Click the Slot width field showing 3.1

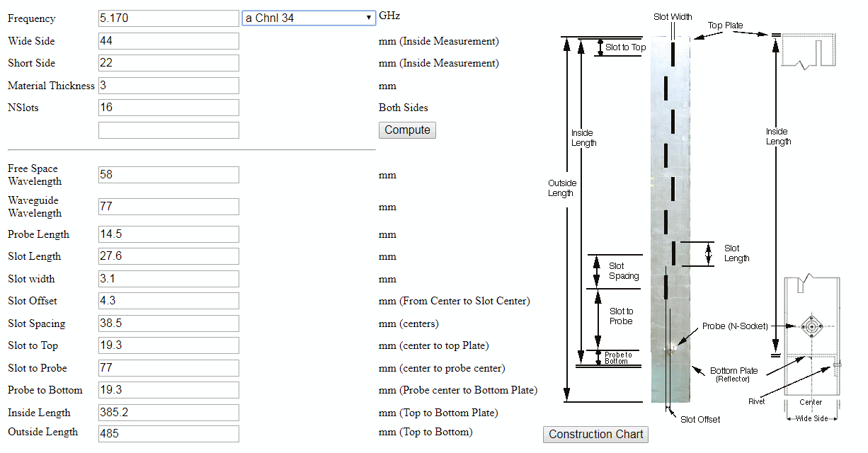169,279
